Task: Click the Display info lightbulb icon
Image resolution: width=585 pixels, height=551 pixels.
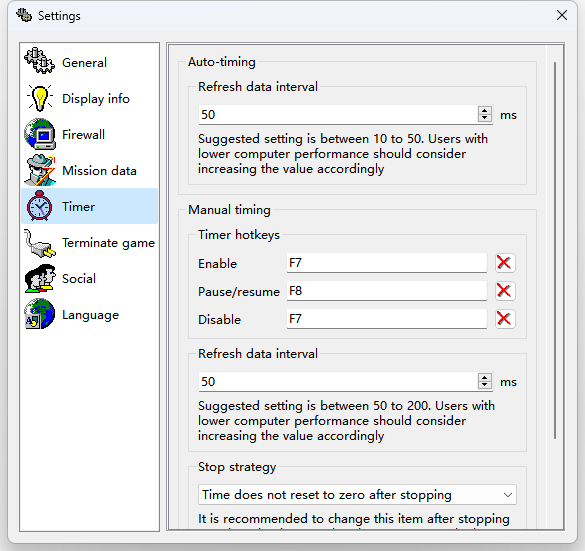Action: (x=40, y=98)
